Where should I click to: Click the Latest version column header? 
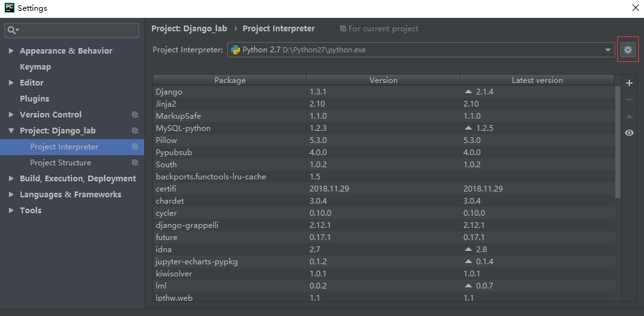click(x=537, y=80)
